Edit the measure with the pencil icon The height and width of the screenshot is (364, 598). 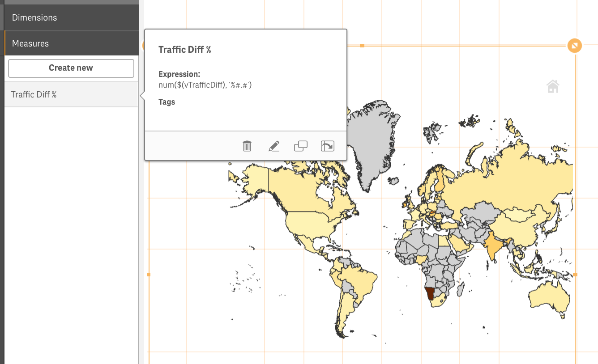274,146
